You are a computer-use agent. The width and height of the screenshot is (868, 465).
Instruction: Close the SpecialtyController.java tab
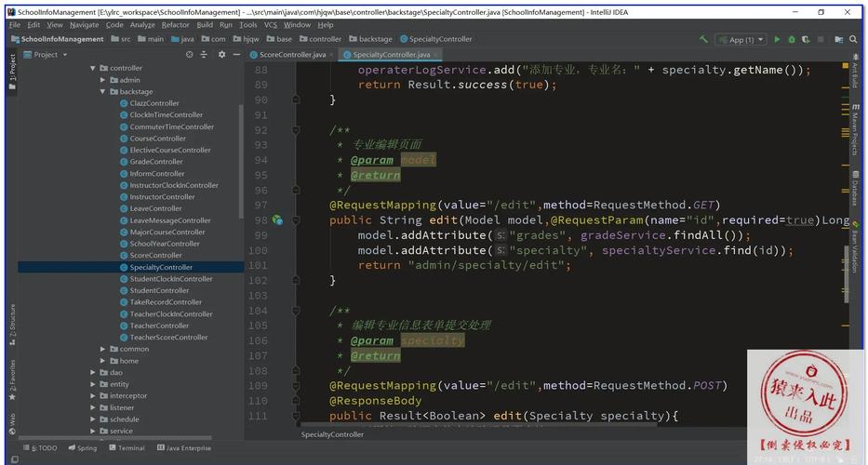(x=435, y=54)
